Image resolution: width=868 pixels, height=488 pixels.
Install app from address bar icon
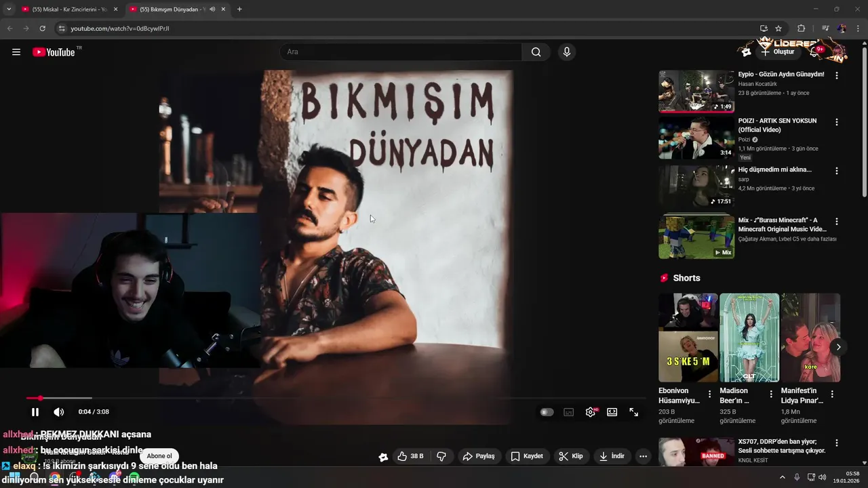764,28
